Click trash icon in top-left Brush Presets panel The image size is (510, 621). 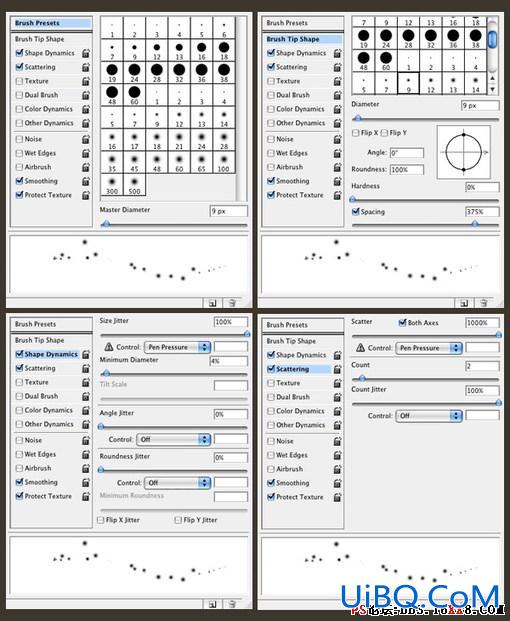tap(232, 303)
